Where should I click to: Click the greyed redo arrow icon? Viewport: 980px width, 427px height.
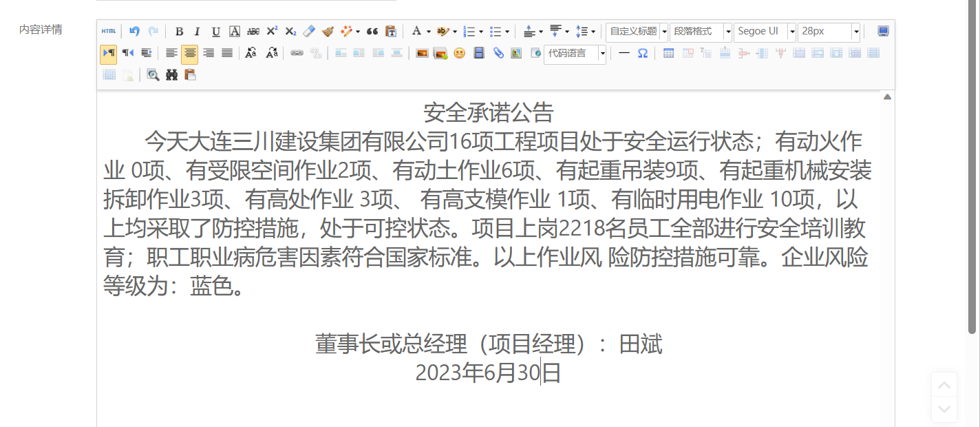point(153,31)
